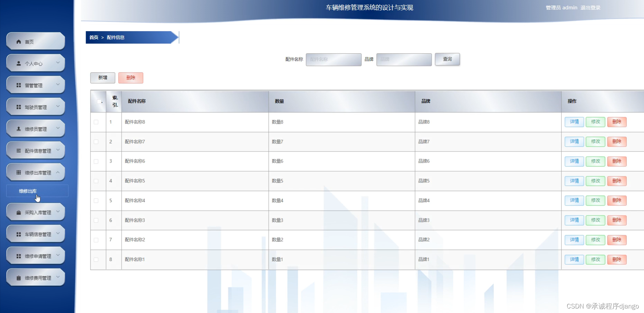Click 退出登录 to log out
The width and height of the screenshot is (644, 313).
[591, 7]
